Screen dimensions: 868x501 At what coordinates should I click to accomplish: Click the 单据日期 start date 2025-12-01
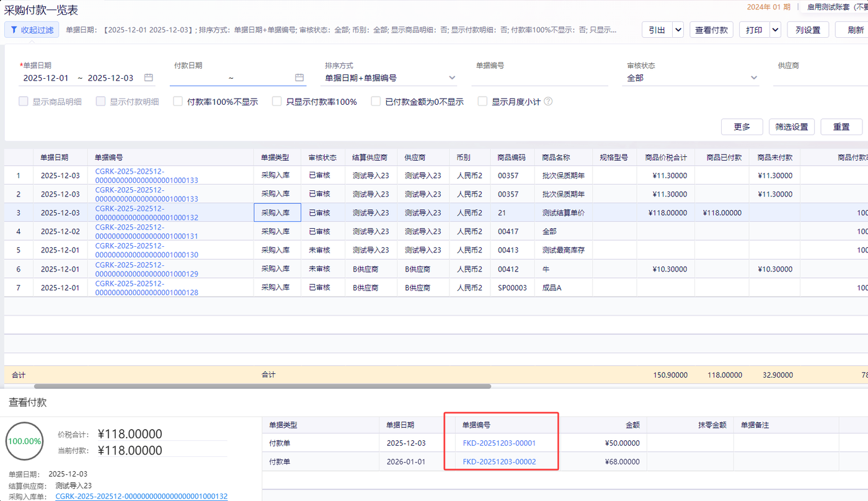pos(46,78)
